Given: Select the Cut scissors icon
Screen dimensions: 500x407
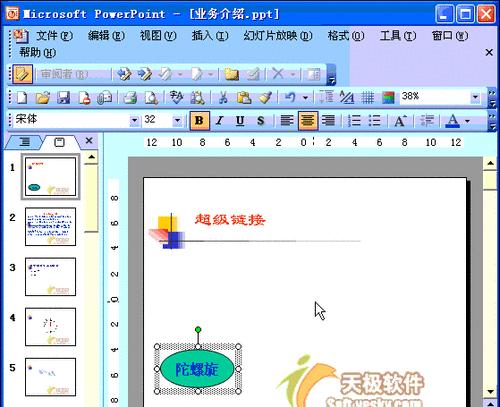Looking at the screenshot, I should pos(223,98).
